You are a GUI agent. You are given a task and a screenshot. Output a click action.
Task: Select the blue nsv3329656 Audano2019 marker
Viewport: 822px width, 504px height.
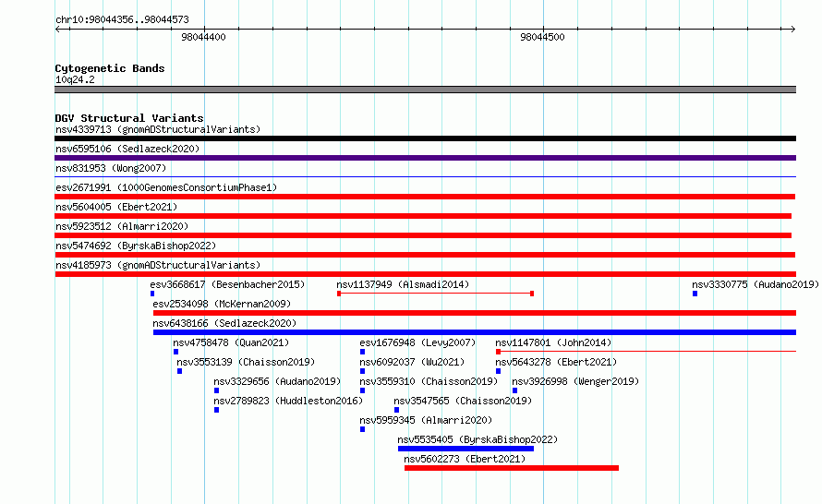point(216,390)
